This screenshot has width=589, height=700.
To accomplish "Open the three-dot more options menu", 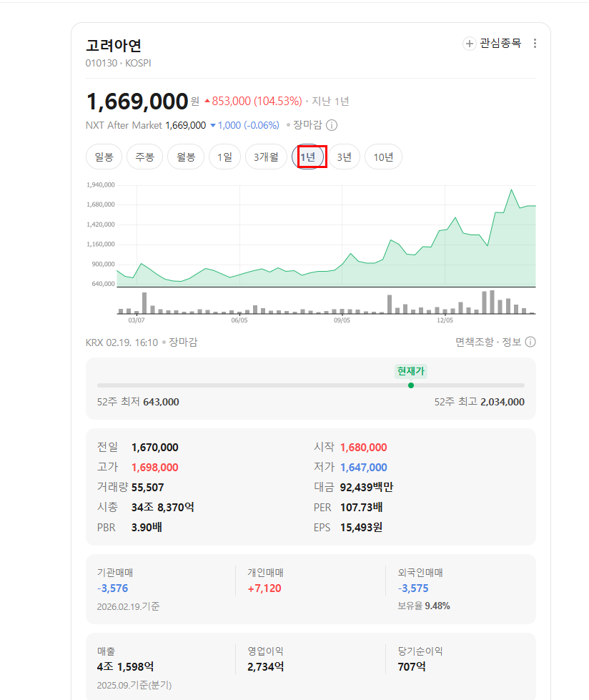I will coord(535,44).
